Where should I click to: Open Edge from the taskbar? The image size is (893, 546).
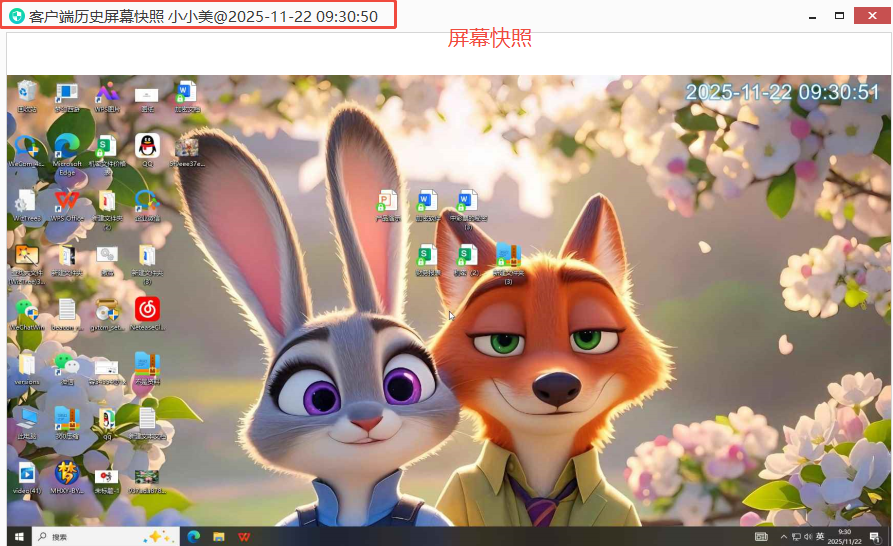(194, 536)
